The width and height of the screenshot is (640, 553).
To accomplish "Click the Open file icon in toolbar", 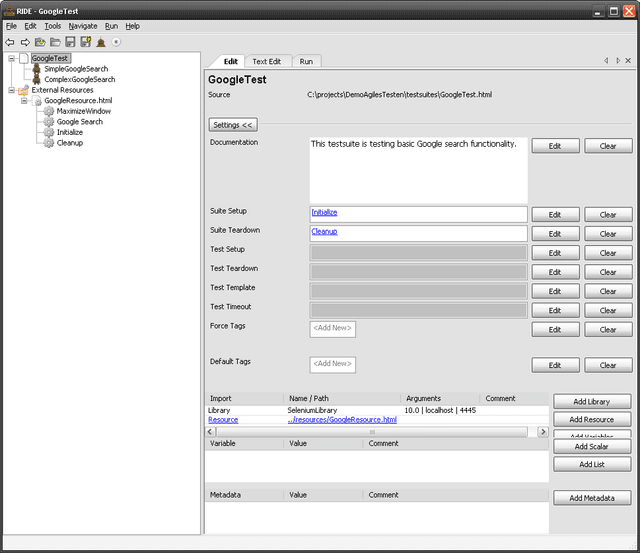I will [x=40, y=42].
